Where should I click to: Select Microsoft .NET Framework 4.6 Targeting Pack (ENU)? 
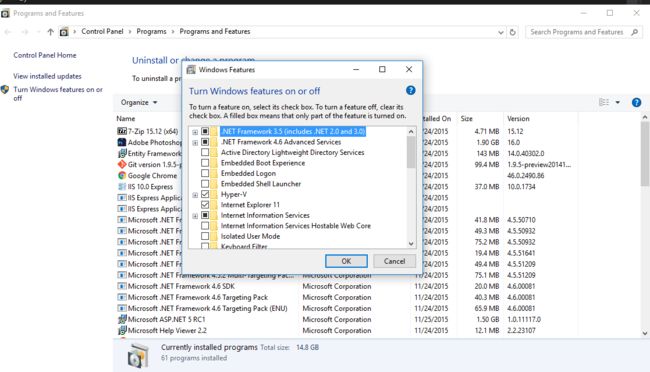click(x=208, y=308)
